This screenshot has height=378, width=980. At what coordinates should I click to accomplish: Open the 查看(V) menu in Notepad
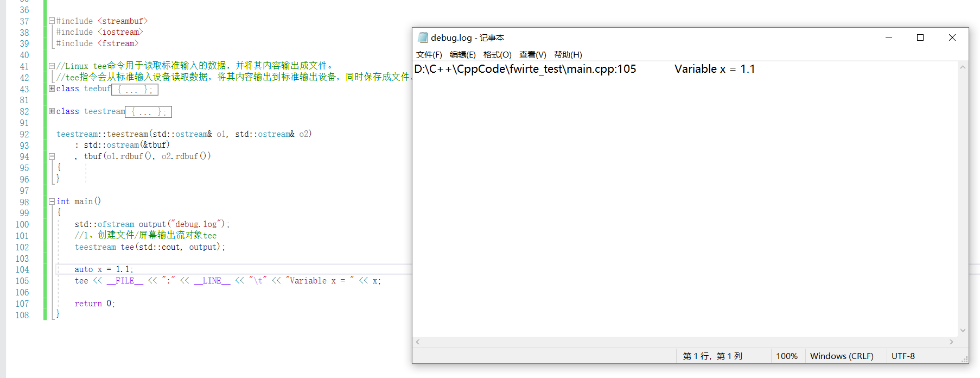(532, 54)
